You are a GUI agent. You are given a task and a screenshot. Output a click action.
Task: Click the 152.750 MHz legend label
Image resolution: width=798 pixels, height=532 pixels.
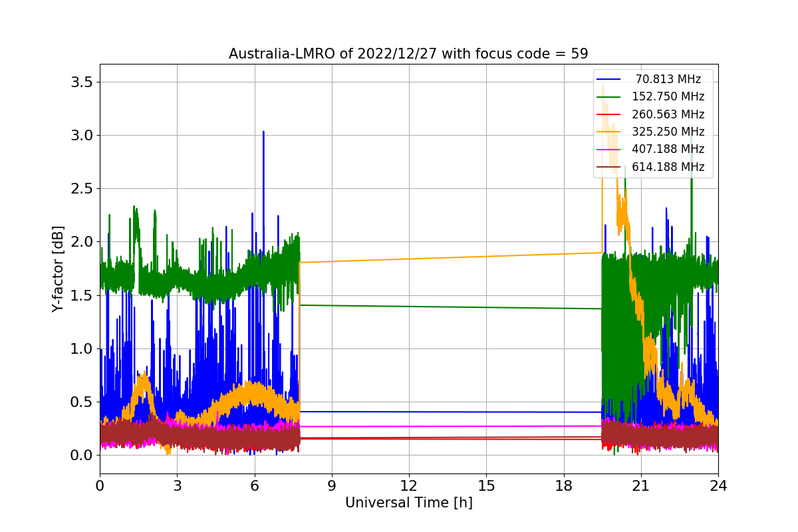click(x=668, y=96)
